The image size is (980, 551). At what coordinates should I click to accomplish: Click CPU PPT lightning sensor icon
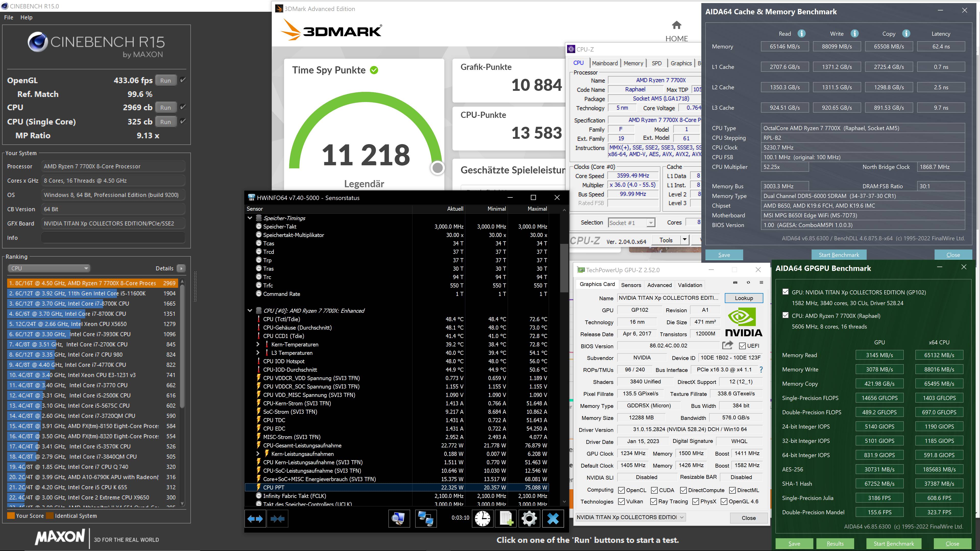coord(259,487)
